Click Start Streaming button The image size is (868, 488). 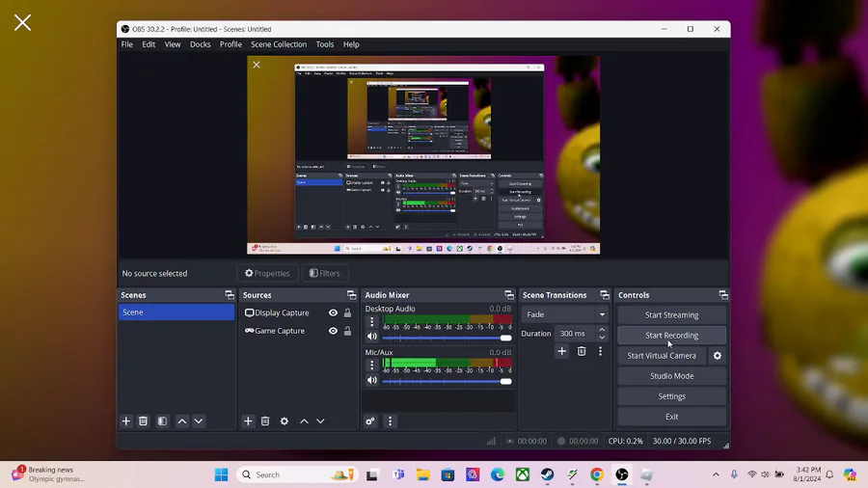point(671,314)
